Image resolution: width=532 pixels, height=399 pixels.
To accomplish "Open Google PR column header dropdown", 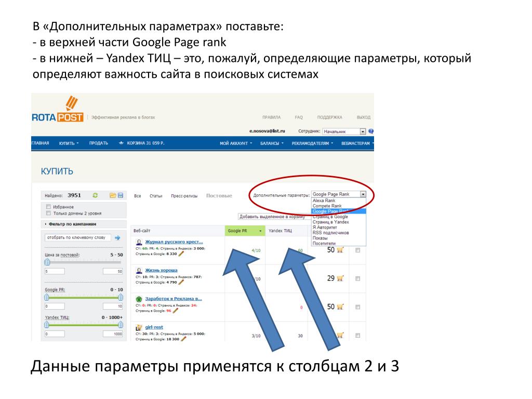I will 261,231.
